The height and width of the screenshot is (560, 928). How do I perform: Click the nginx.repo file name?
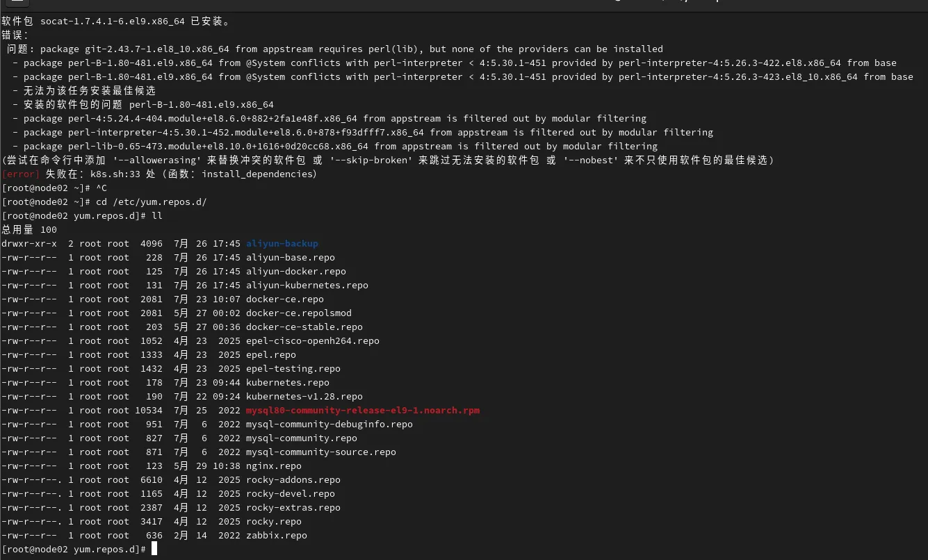274,466
